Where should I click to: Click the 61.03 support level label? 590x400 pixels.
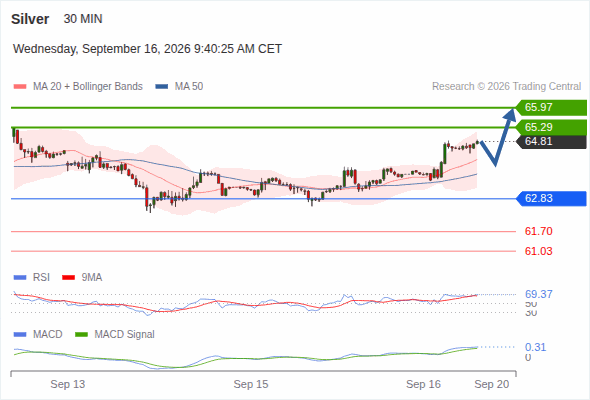click(538, 251)
